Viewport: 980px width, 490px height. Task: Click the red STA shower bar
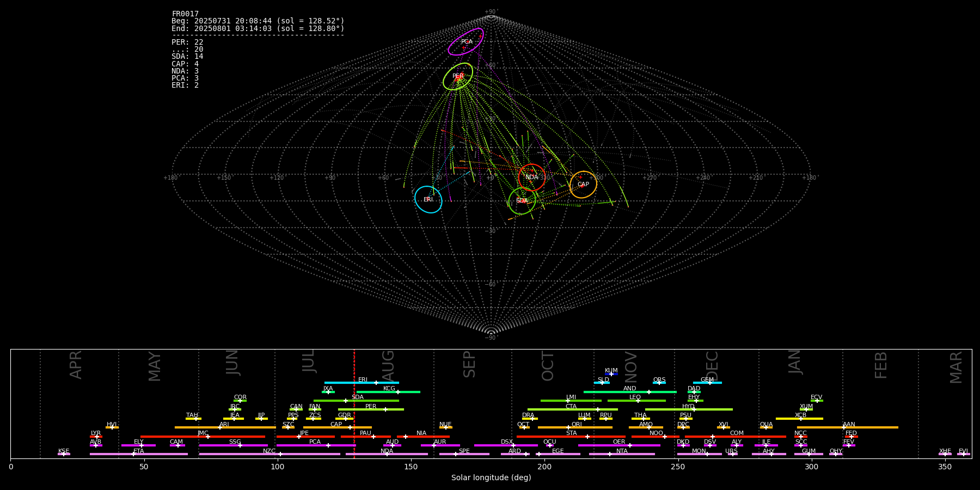(571, 437)
